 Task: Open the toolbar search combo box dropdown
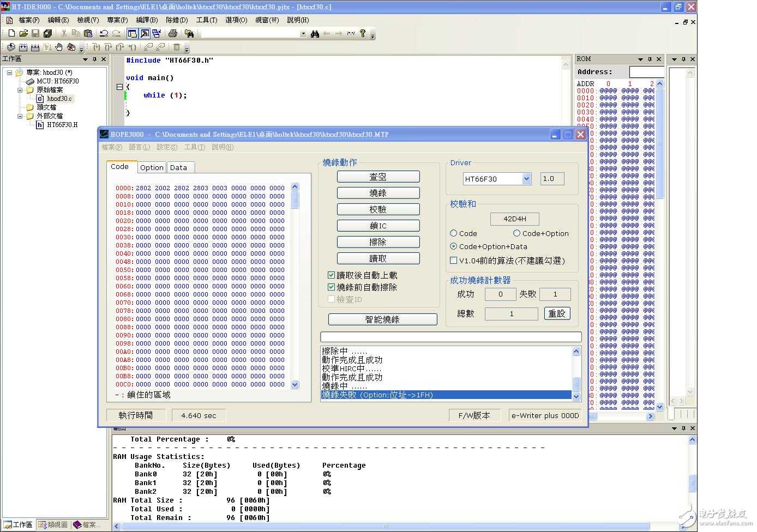tap(303, 34)
